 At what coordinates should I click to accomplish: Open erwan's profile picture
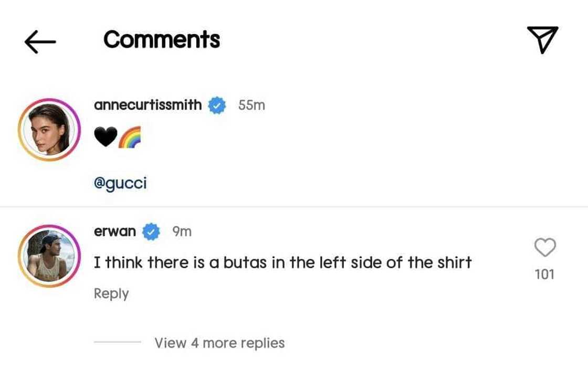coord(49,256)
